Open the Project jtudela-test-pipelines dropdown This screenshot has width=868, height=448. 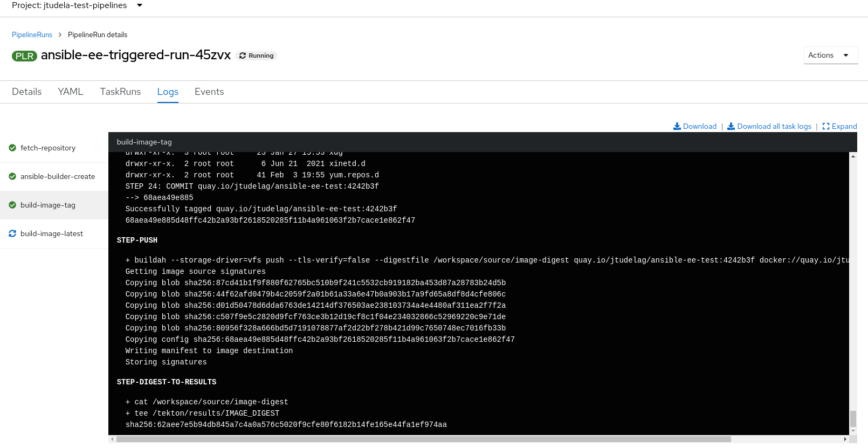tap(75, 5)
